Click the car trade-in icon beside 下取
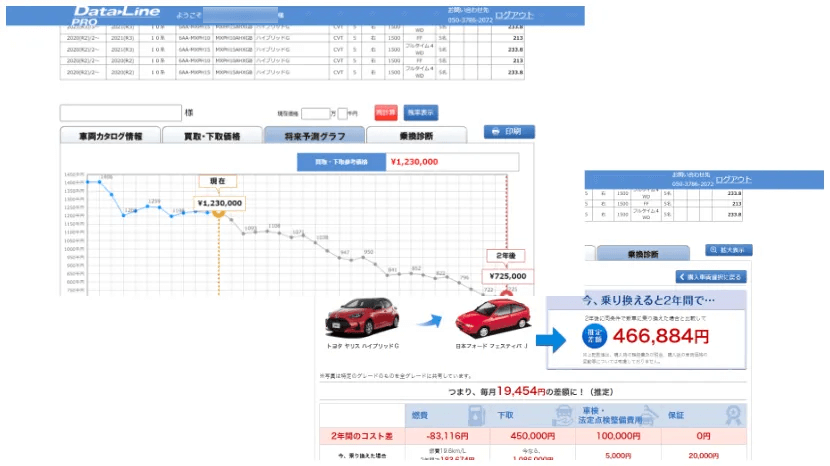This screenshot has height=466, width=830. 564,415
